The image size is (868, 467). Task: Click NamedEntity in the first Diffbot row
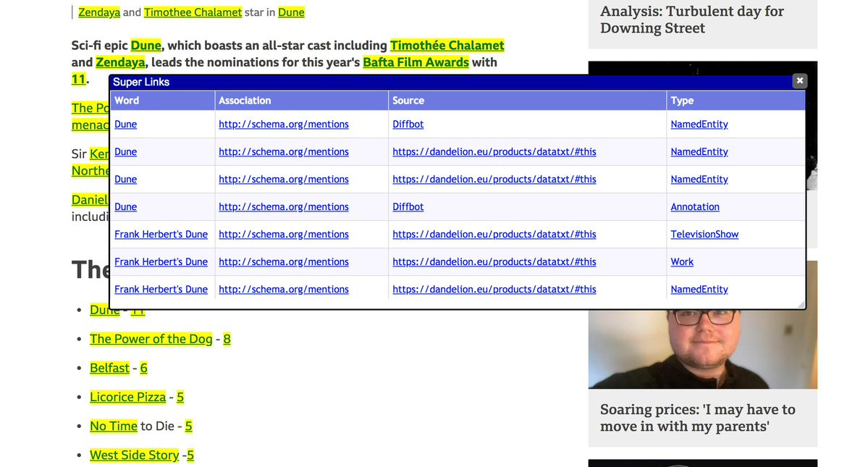699,125
